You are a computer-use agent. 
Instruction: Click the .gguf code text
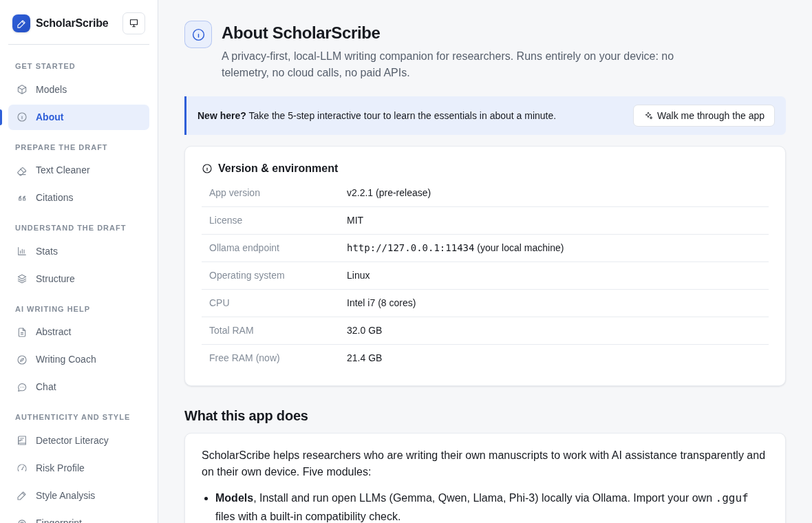(x=731, y=498)
